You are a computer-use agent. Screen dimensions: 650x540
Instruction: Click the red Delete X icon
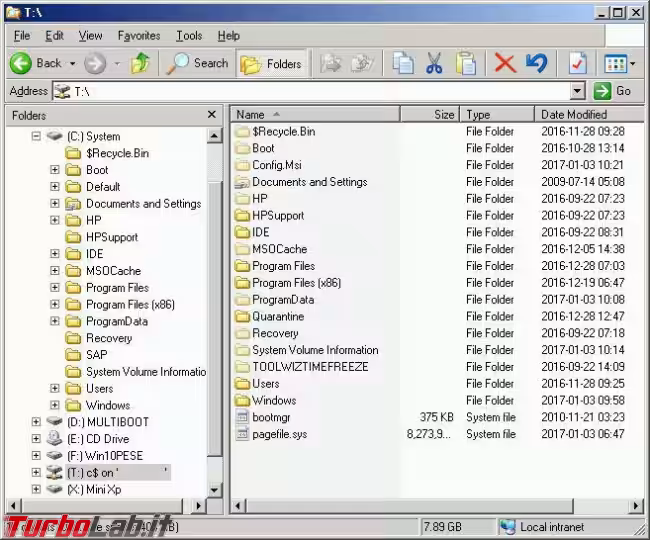tap(505, 63)
